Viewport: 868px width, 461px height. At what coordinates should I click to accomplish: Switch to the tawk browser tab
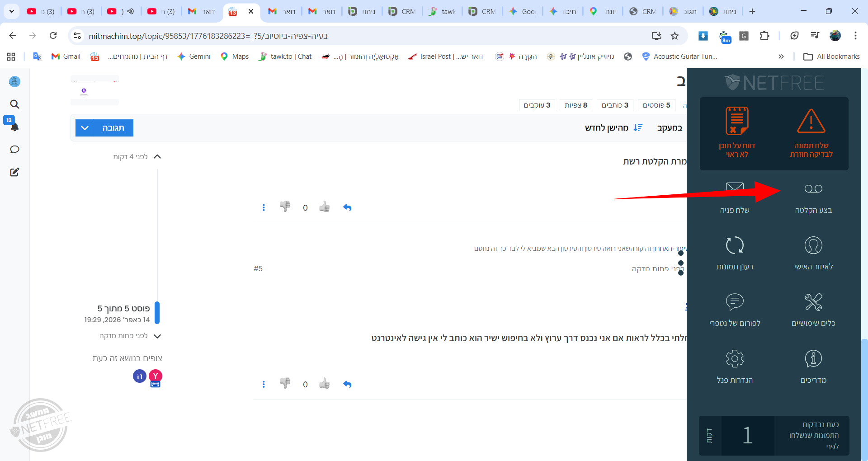442,11
